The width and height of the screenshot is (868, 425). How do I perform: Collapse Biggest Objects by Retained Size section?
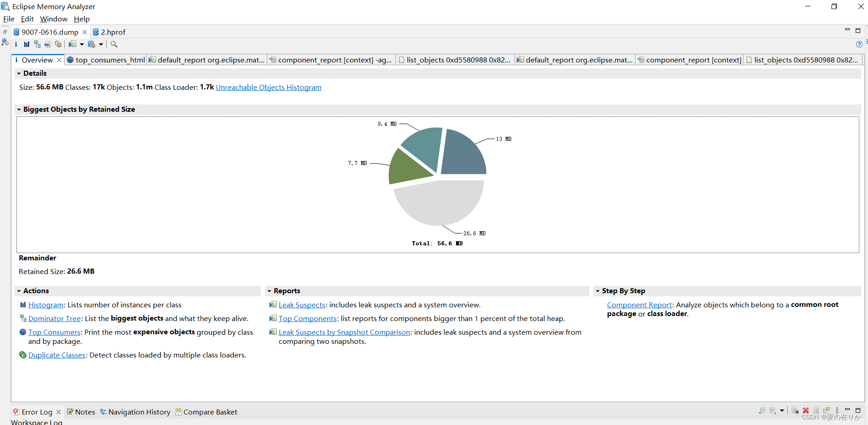(x=19, y=109)
